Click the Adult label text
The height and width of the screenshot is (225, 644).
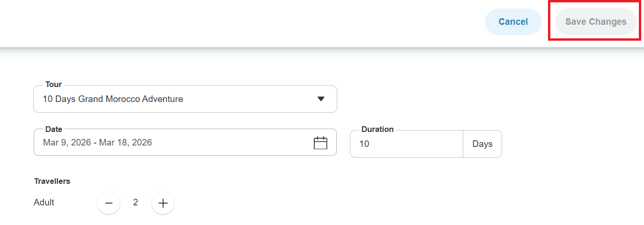tap(44, 203)
